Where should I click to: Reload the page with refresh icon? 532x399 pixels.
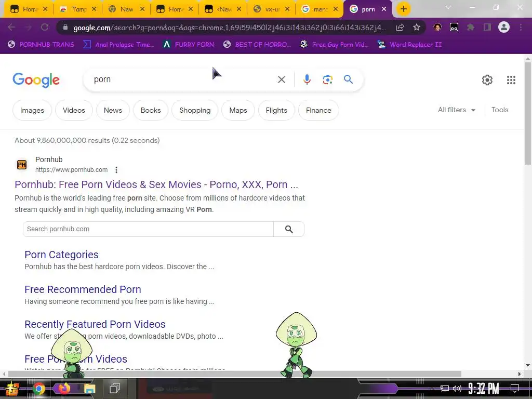45,27
